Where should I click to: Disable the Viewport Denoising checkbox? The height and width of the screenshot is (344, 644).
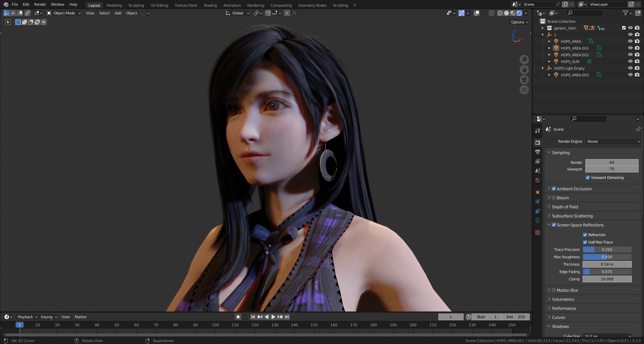(588, 178)
